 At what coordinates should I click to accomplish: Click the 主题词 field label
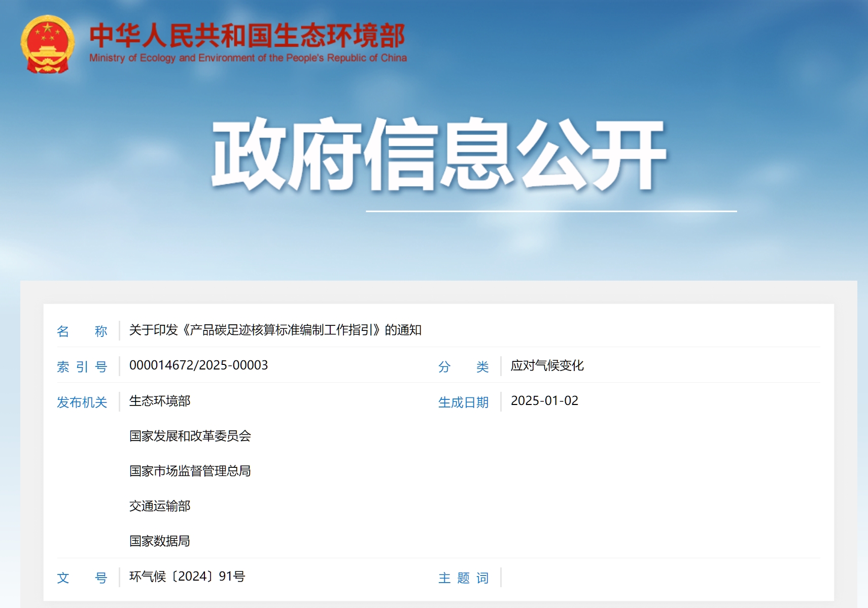point(463,578)
